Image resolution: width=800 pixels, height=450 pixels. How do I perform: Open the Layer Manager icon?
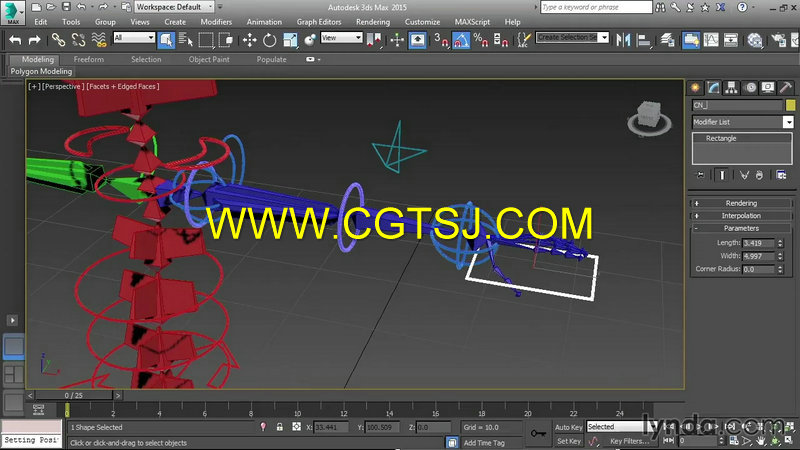pyautogui.click(x=667, y=40)
